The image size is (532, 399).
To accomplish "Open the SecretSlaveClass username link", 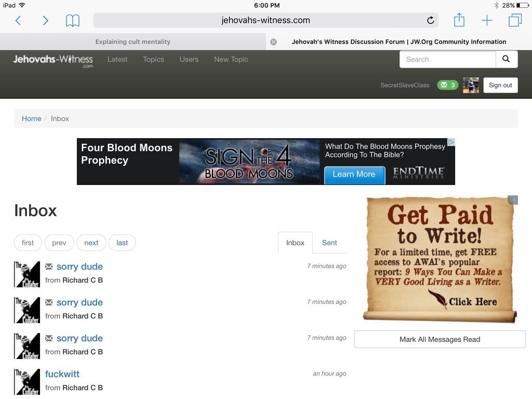I will click(405, 85).
